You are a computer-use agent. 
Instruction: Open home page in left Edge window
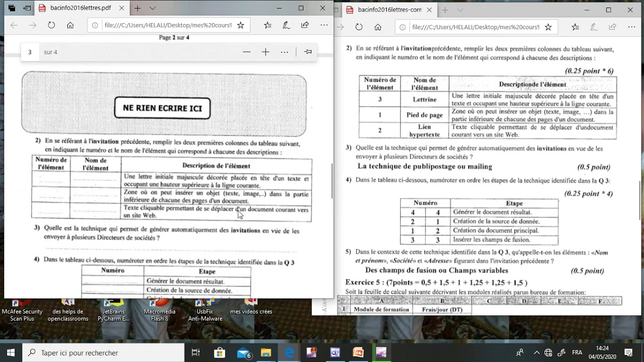(x=70, y=25)
